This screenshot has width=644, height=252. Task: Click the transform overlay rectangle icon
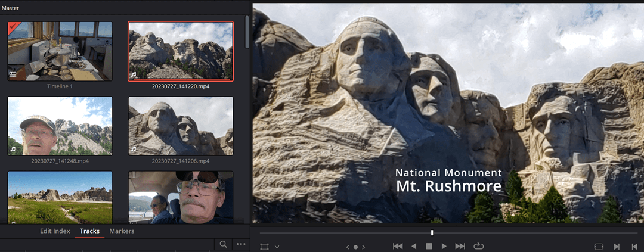[264, 247]
